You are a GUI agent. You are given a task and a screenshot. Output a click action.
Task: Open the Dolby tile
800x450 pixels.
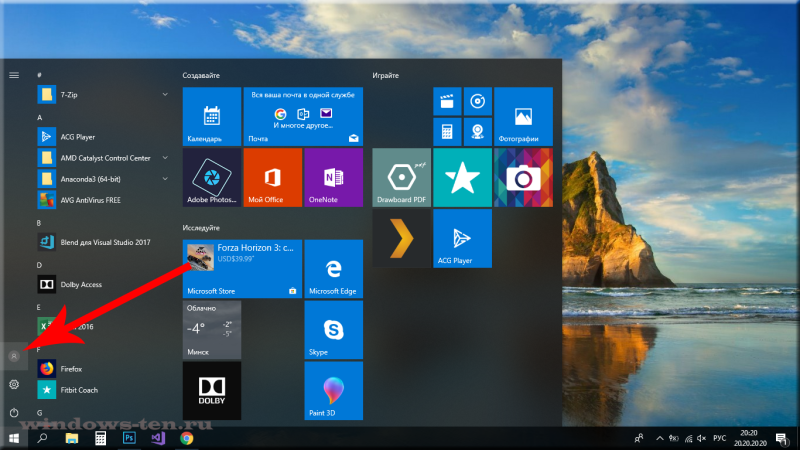212,391
